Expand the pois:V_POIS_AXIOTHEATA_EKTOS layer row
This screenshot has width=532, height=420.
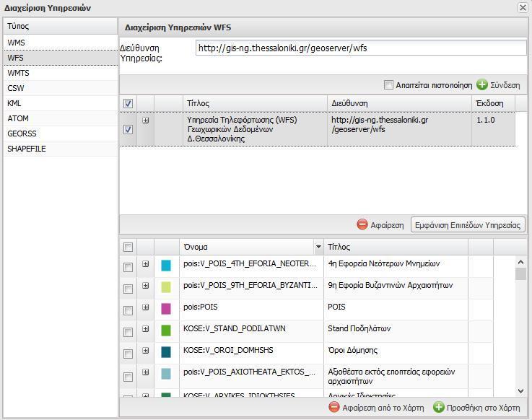(x=146, y=372)
